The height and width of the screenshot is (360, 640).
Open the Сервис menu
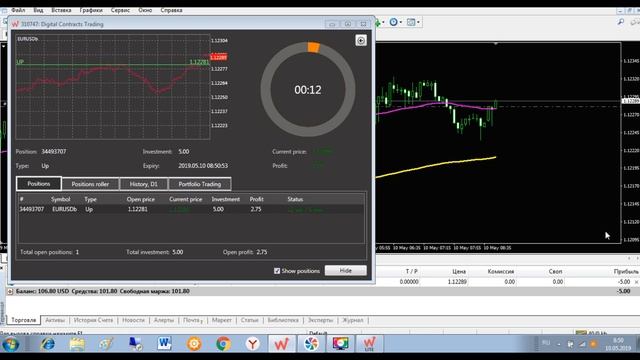(120, 10)
